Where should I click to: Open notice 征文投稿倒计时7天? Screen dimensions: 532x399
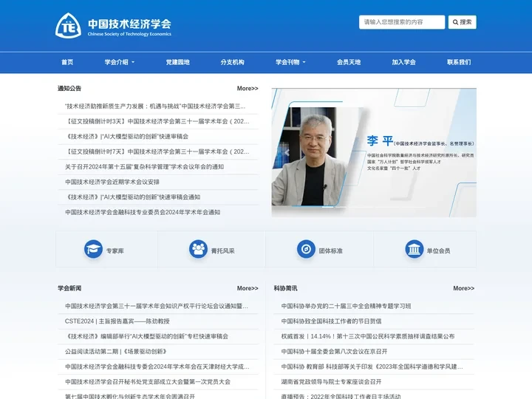[x=157, y=151]
